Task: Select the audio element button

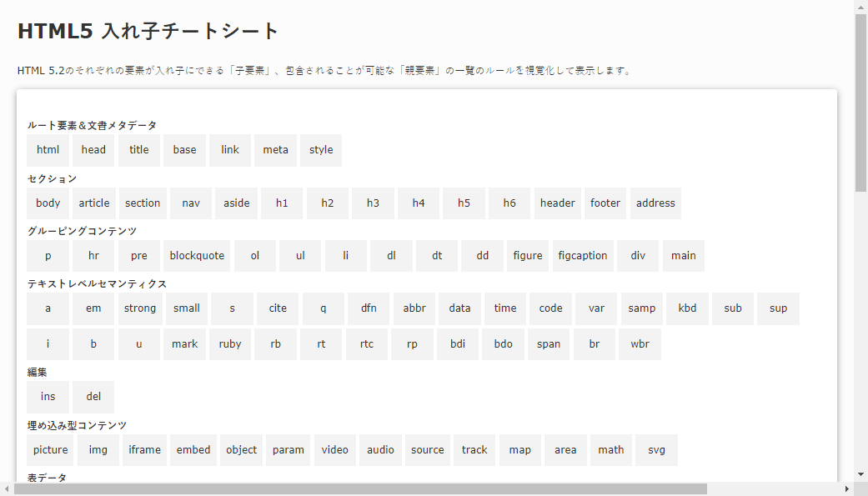Action: (x=380, y=450)
